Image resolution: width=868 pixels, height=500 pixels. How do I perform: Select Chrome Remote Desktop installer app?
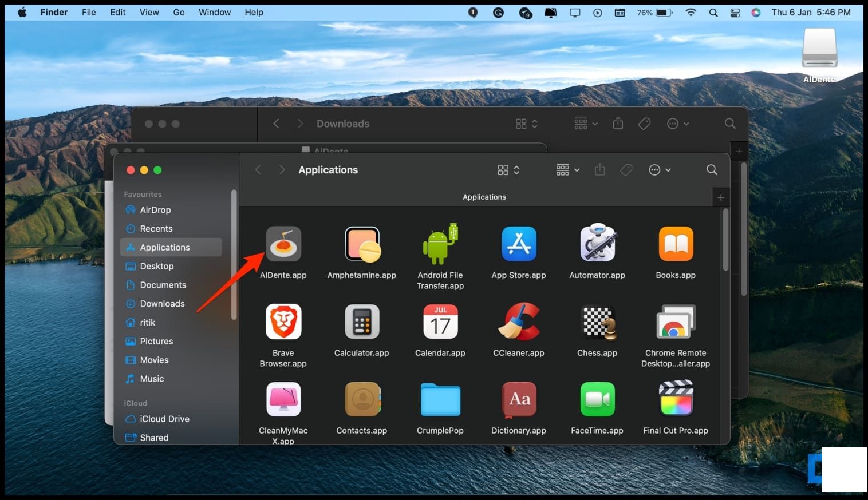[x=676, y=322]
